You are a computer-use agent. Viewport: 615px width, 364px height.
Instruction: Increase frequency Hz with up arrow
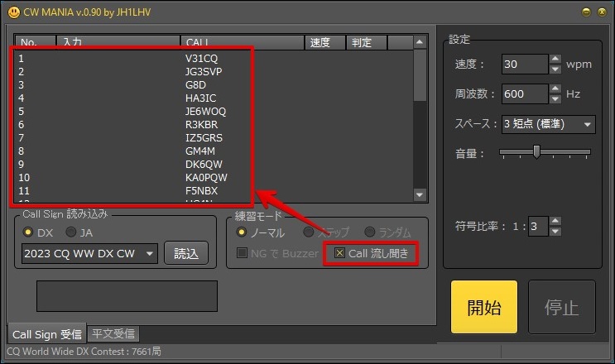555,89
